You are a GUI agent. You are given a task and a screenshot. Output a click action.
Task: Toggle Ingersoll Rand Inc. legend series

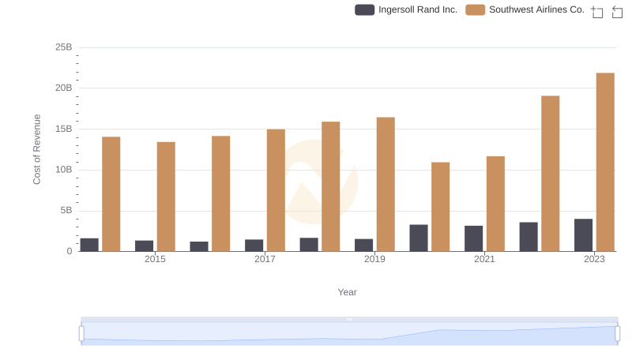[406, 9]
